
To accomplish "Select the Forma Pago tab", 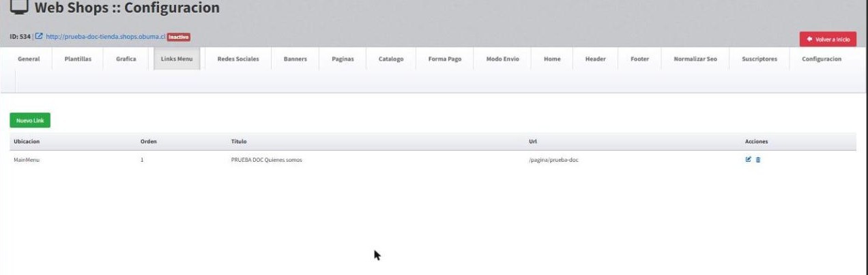I will tap(445, 59).
